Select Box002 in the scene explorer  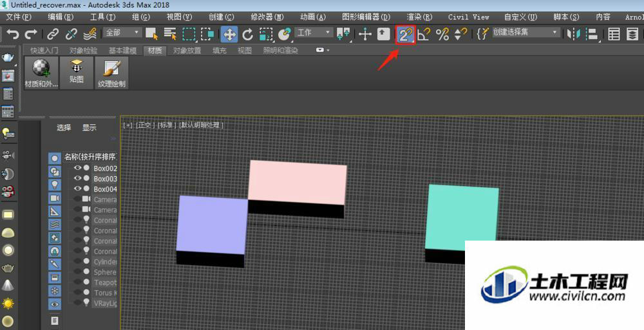tap(105, 169)
